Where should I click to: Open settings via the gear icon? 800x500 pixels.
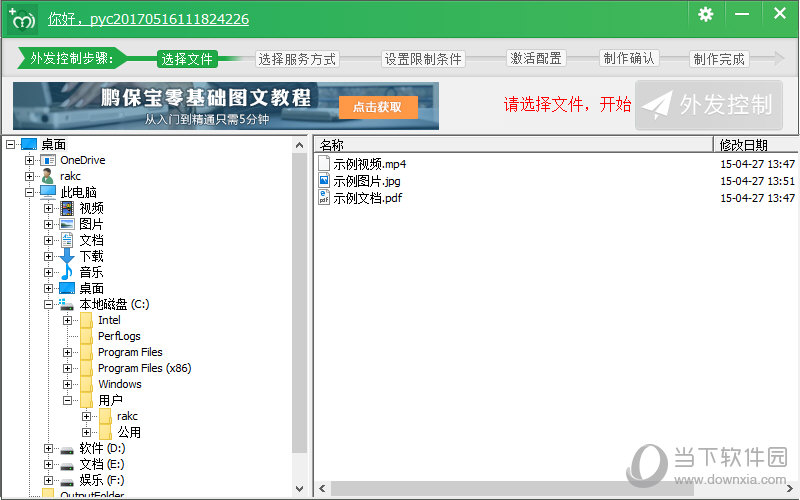coord(705,14)
